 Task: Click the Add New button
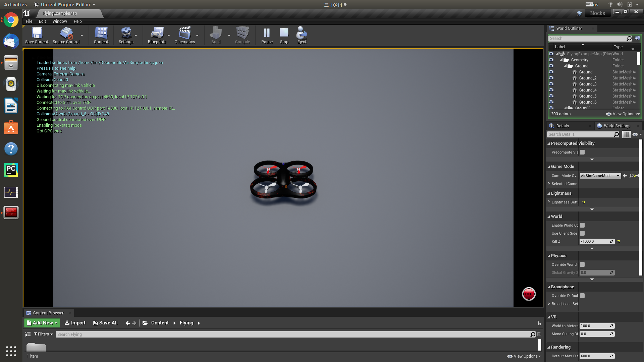point(42,323)
